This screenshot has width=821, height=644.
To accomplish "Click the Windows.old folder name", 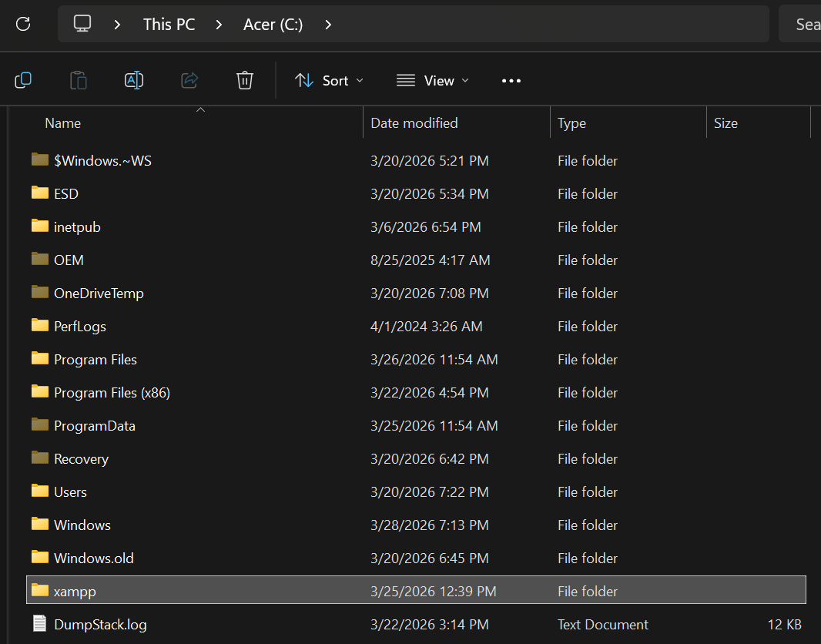I will coord(94,558).
